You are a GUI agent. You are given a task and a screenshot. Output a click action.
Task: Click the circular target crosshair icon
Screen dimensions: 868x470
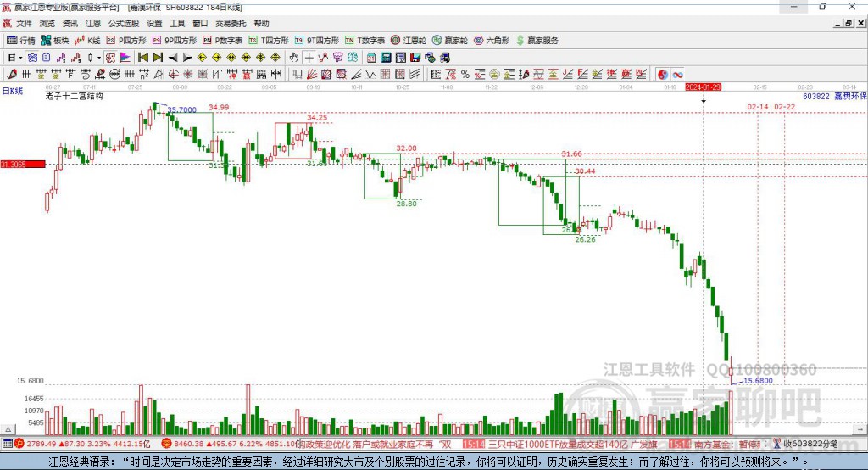(x=173, y=75)
